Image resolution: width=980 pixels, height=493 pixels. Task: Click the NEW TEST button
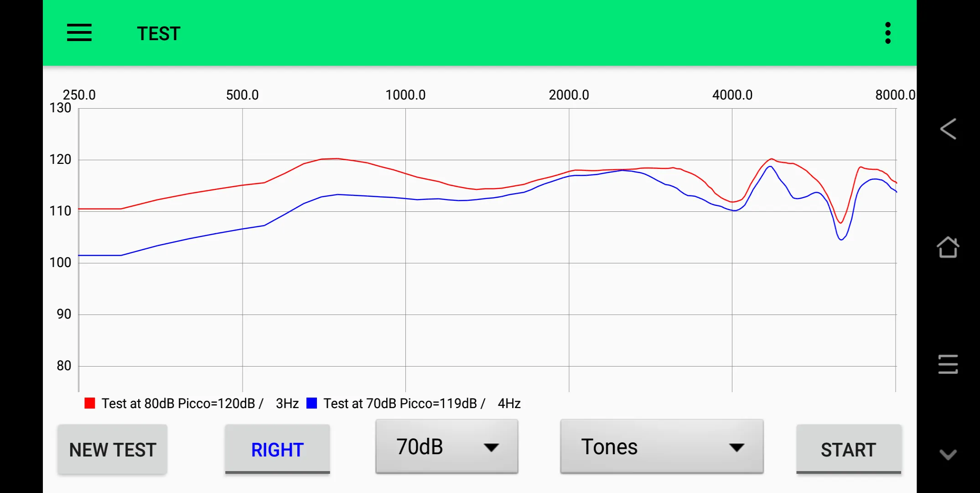[x=113, y=450]
